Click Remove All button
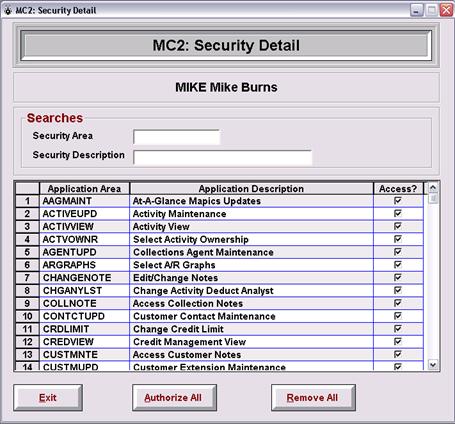The width and height of the screenshot is (455, 424). click(313, 397)
